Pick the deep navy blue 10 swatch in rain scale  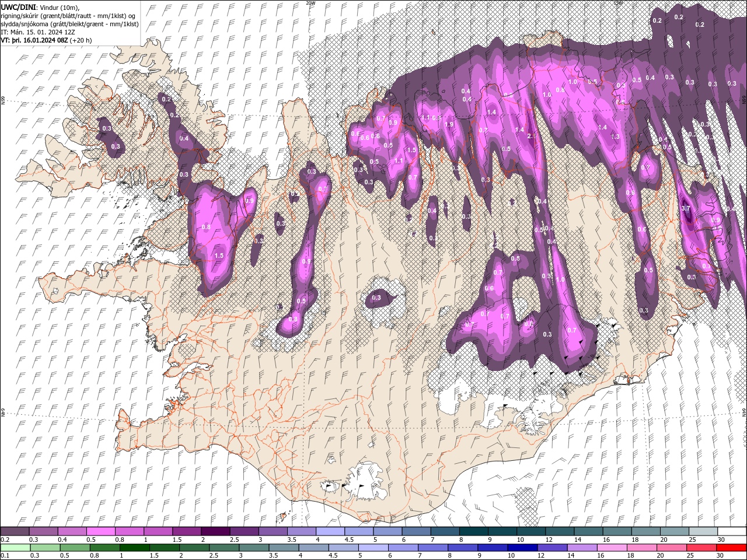[x=522, y=548]
